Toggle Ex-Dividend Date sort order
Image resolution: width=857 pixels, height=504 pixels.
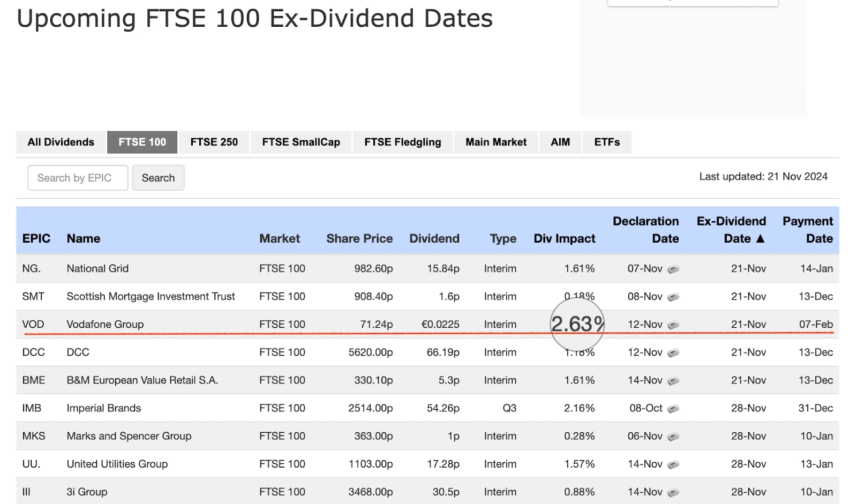click(731, 230)
